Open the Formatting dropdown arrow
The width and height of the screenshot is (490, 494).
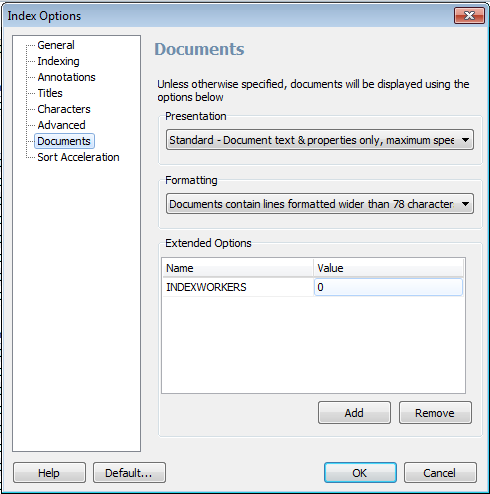point(465,204)
